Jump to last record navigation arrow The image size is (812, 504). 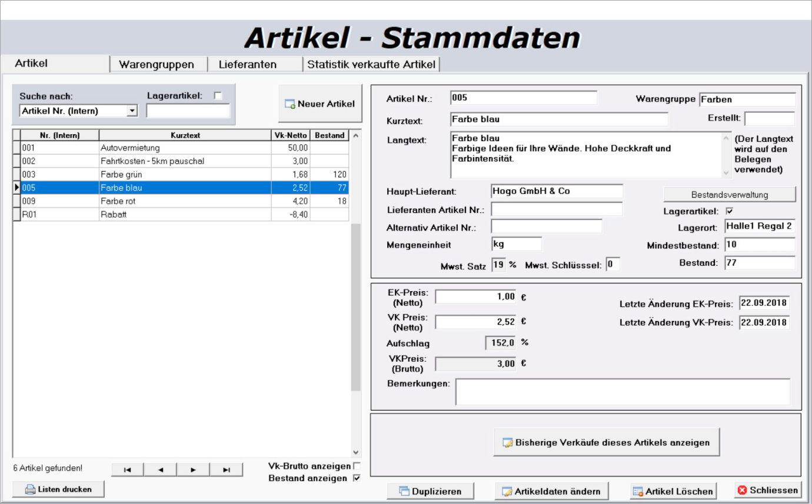pos(226,469)
